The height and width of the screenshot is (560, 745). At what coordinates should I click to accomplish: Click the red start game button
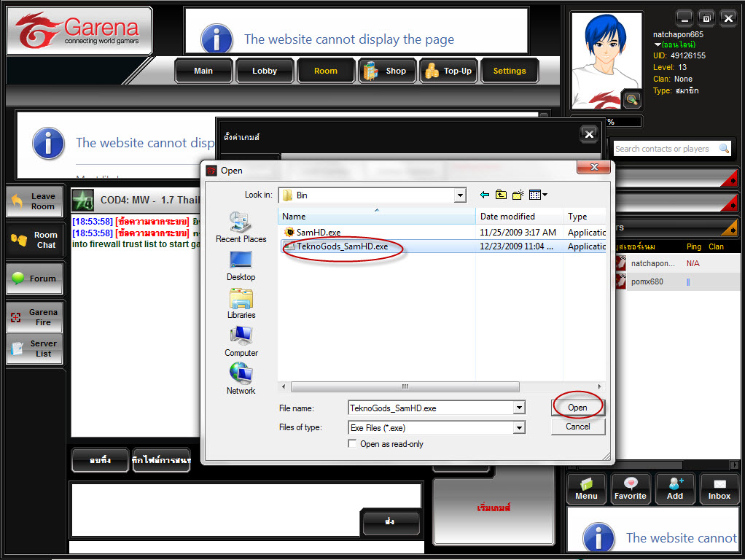click(x=494, y=507)
